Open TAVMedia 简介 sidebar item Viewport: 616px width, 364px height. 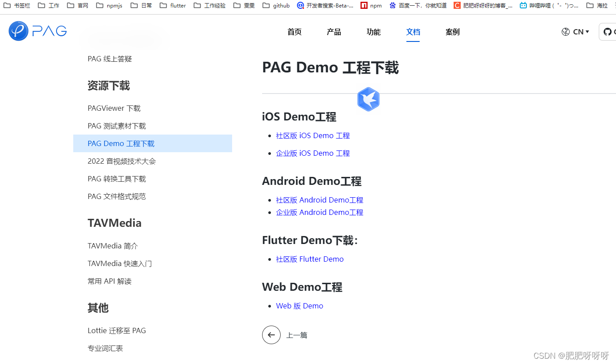113,246
